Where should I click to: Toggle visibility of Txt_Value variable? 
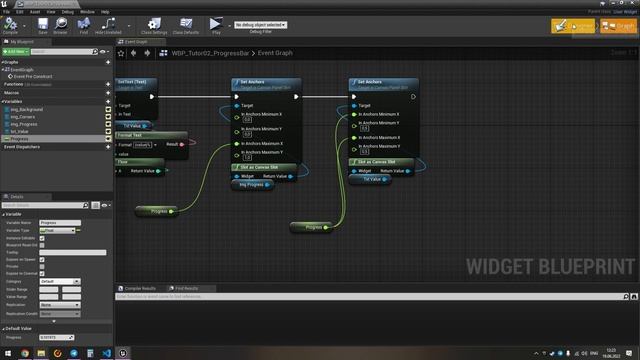tap(108, 131)
